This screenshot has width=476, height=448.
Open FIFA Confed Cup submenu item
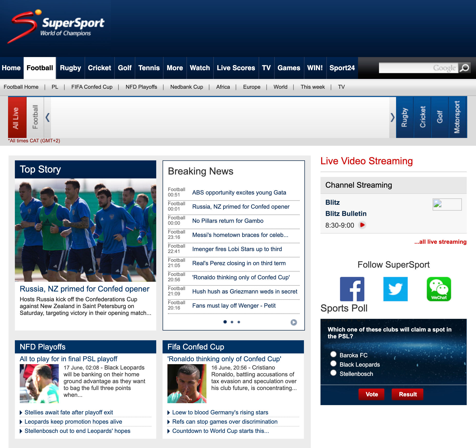pyautogui.click(x=92, y=87)
